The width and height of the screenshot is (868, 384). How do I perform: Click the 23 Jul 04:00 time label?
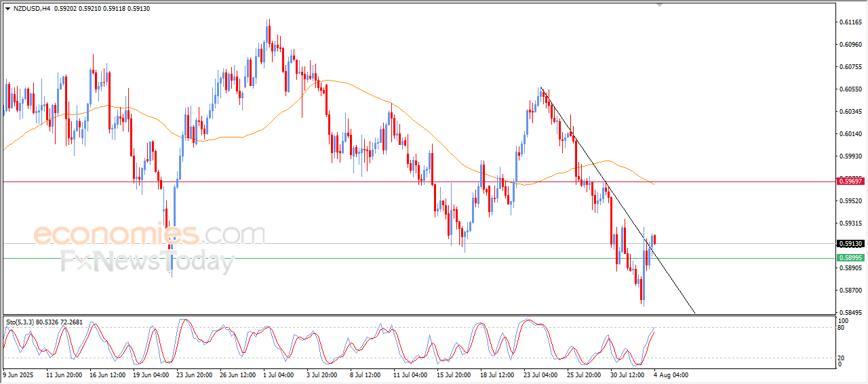[x=540, y=374]
